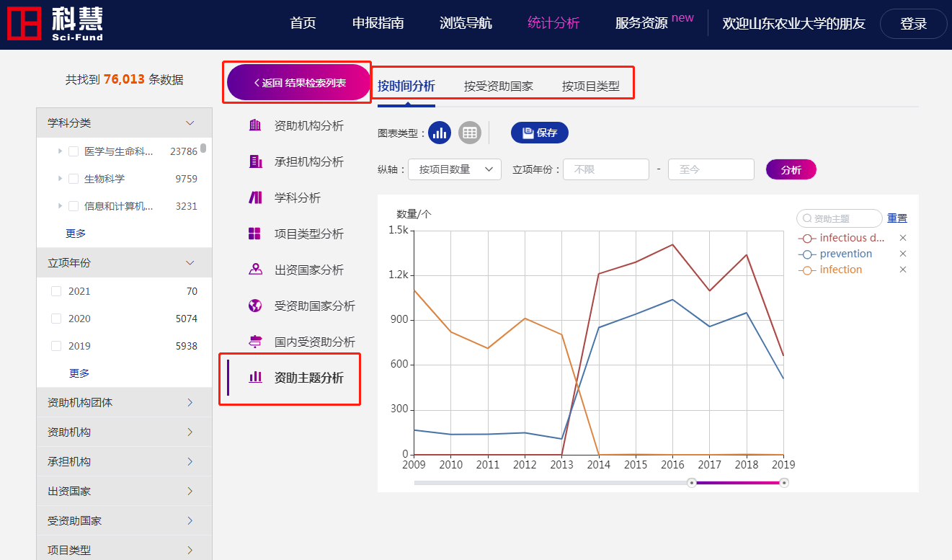Switch to 按受资助国家 tab
Screen dimensions: 952x560
[x=499, y=86]
